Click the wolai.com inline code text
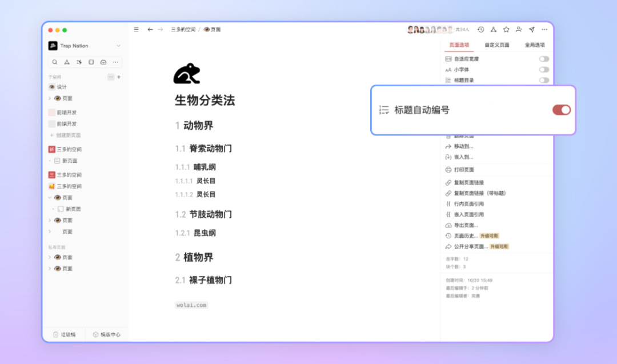Viewport: 617px width, 364px height. point(191,305)
